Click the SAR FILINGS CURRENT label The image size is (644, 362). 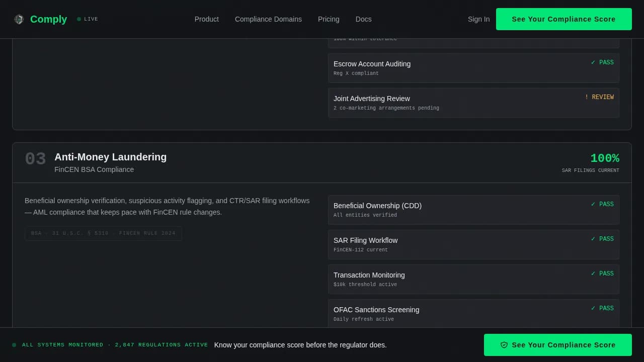[591, 170]
